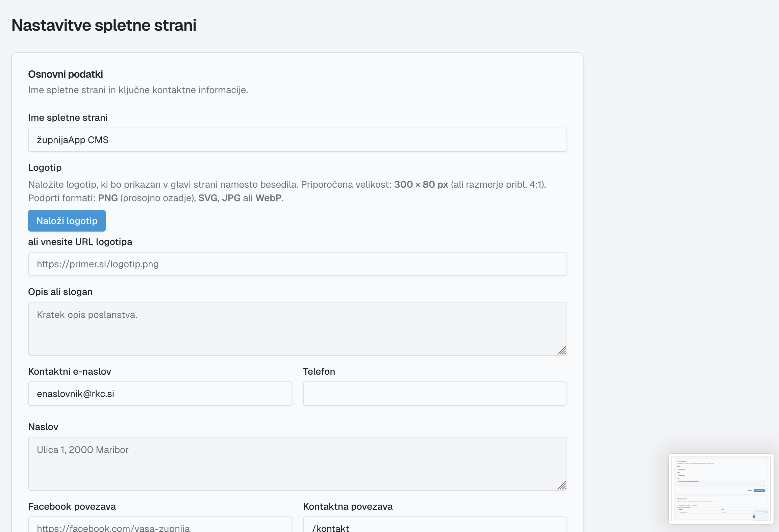The width and height of the screenshot is (779, 532).
Task: Click the 'Opis ali slogan' label
Action: click(x=60, y=292)
